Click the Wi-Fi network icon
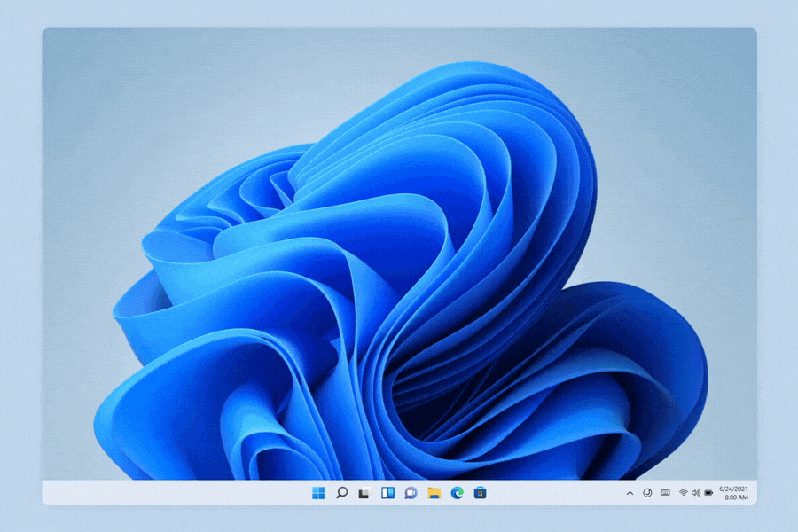 pyautogui.click(x=684, y=494)
